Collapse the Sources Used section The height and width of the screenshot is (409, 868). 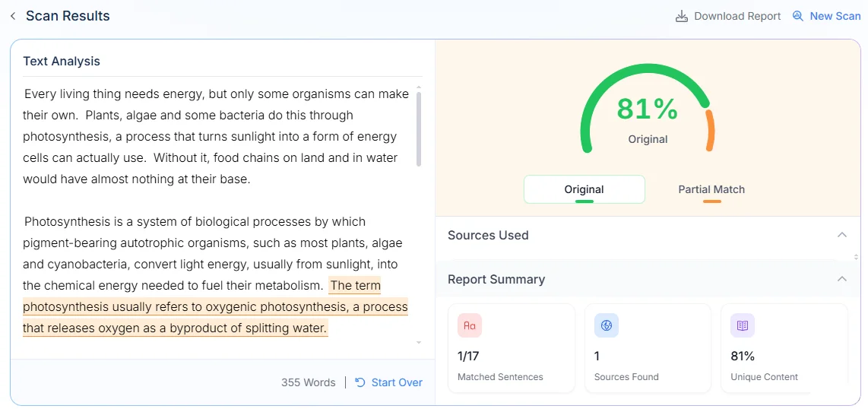(842, 235)
